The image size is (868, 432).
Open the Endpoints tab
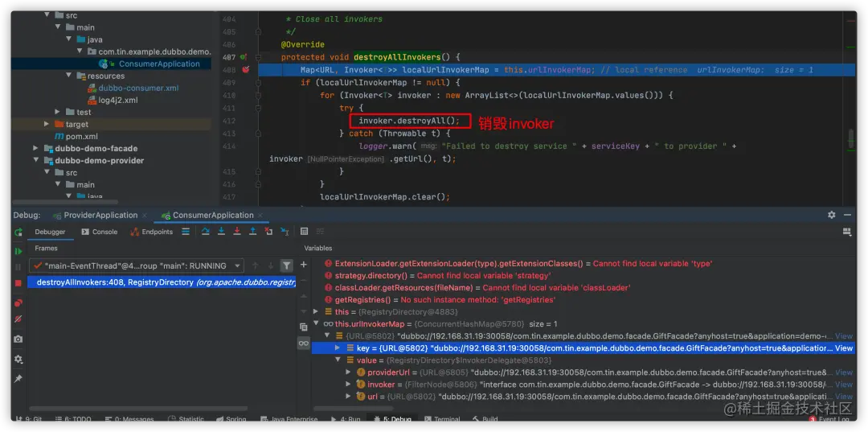click(151, 232)
